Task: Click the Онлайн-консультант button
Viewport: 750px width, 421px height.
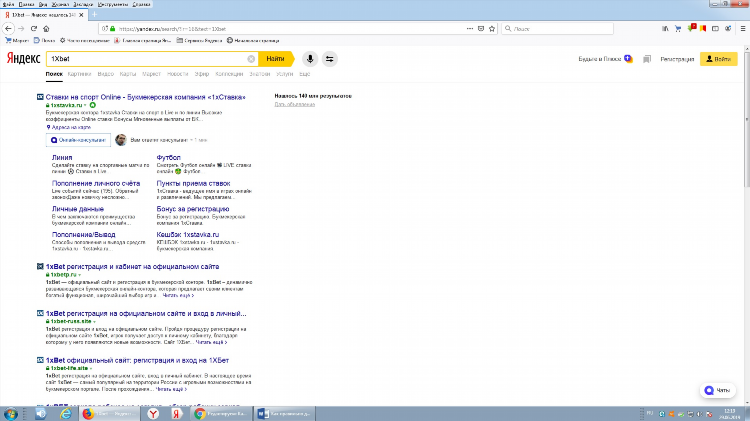Action: click(x=78, y=140)
